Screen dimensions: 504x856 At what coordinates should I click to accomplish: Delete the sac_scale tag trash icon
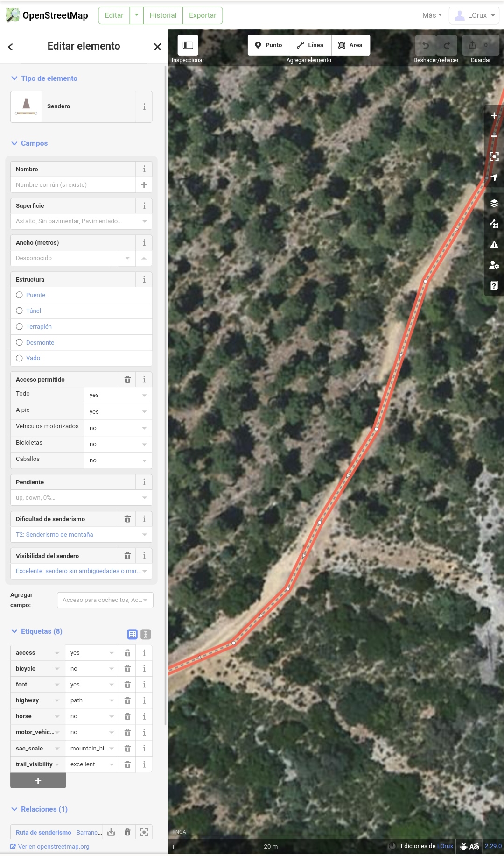click(127, 748)
